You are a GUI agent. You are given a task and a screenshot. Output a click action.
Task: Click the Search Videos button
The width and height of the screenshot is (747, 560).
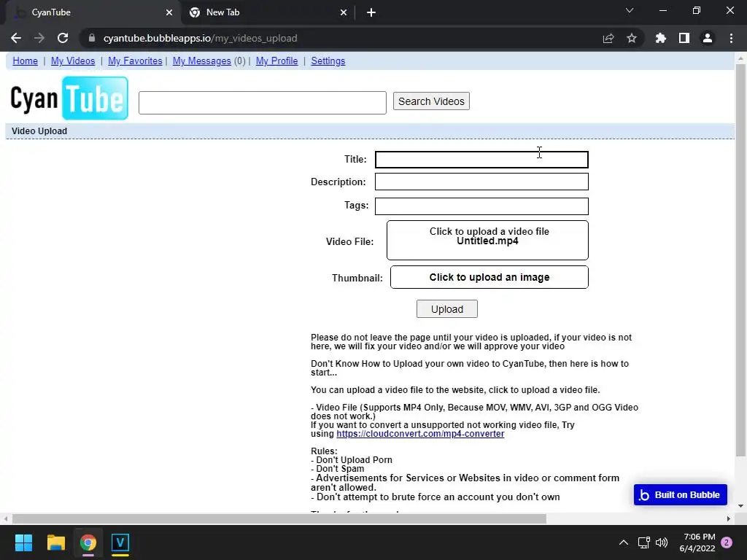pyautogui.click(x=431, y=101)
